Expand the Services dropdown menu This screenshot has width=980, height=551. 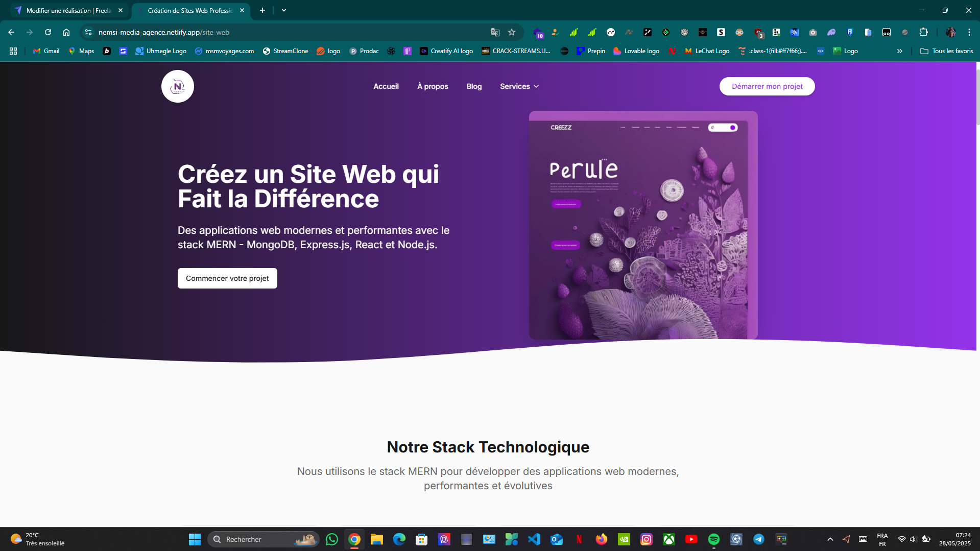(x=519, y=86)
